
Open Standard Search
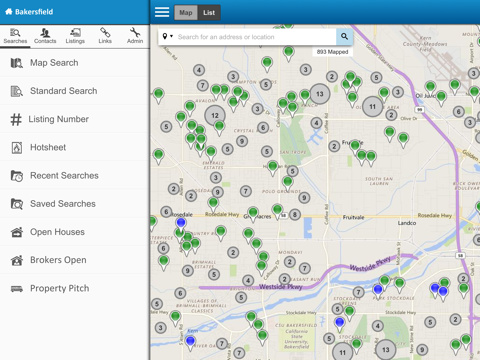pyautogui.click(x=75, y=91)
